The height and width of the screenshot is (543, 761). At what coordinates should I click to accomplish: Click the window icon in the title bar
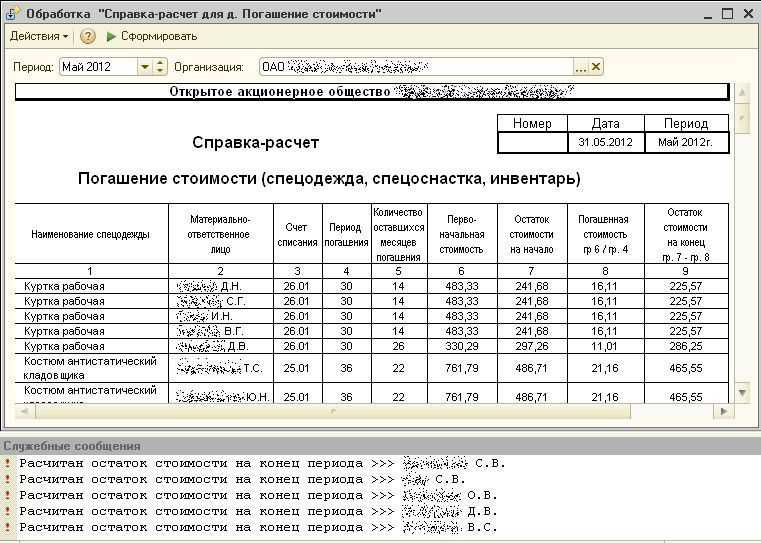point(11,14)
